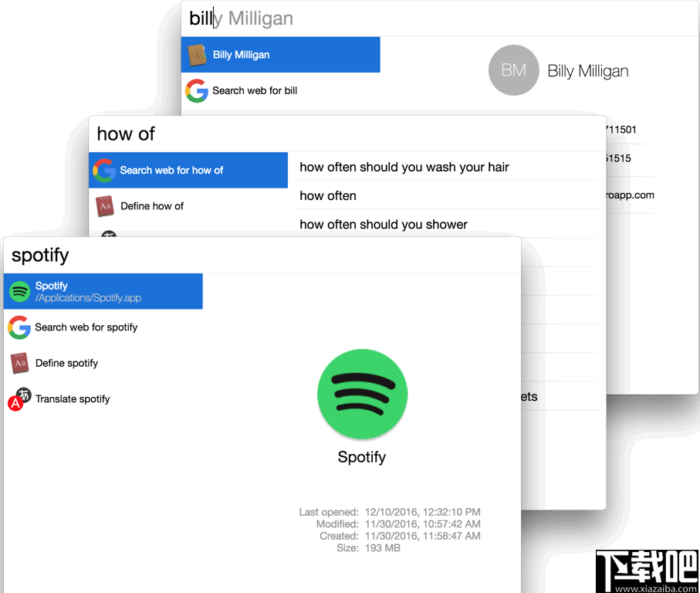Click the Contacts book icon beside Billy Milligan

pos(197,55)
